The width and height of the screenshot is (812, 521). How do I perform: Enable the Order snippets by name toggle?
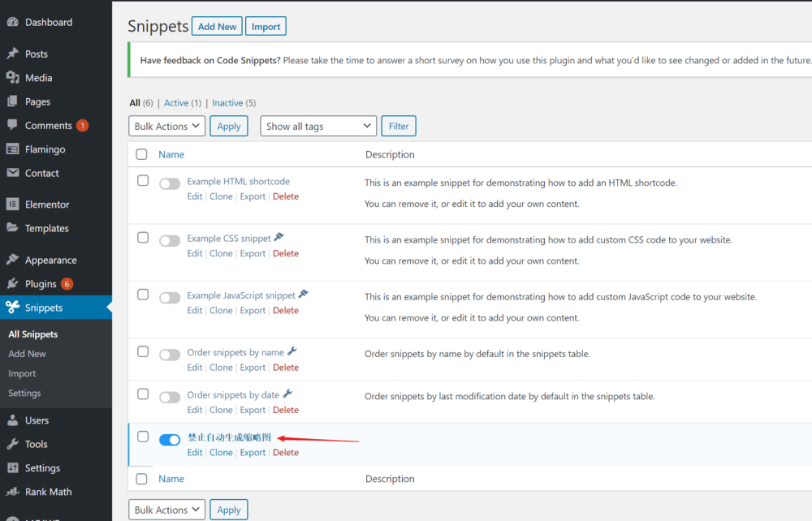(x=170, y=355)
